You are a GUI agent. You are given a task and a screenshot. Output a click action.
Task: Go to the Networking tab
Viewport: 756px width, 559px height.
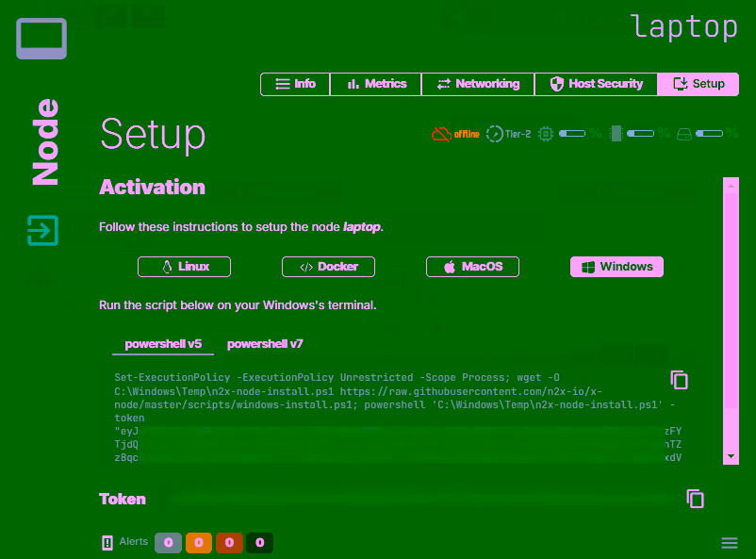coord(478,84)
